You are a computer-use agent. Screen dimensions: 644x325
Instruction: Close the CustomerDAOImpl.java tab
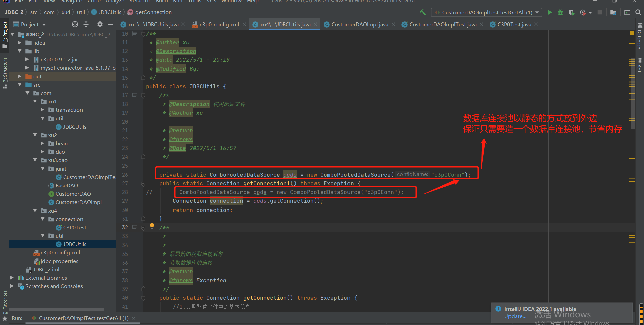393,24
